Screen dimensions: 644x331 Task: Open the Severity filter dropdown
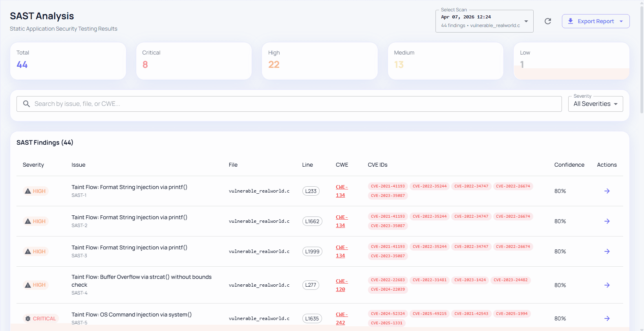(x=595, y=104)
